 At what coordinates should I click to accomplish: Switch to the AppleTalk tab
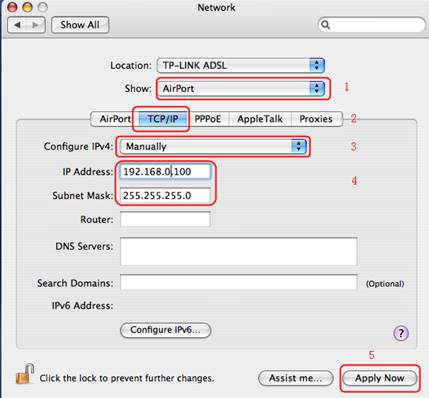(x=260, y=119)
